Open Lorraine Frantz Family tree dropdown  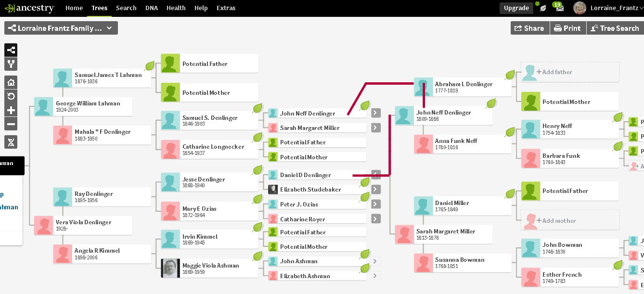(61, 28)
